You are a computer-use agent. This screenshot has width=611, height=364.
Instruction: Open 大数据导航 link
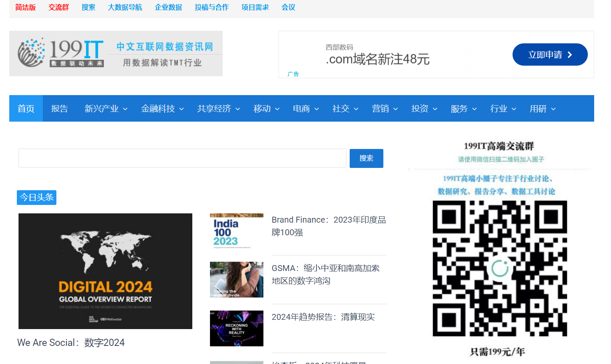(x=125, y=7)
